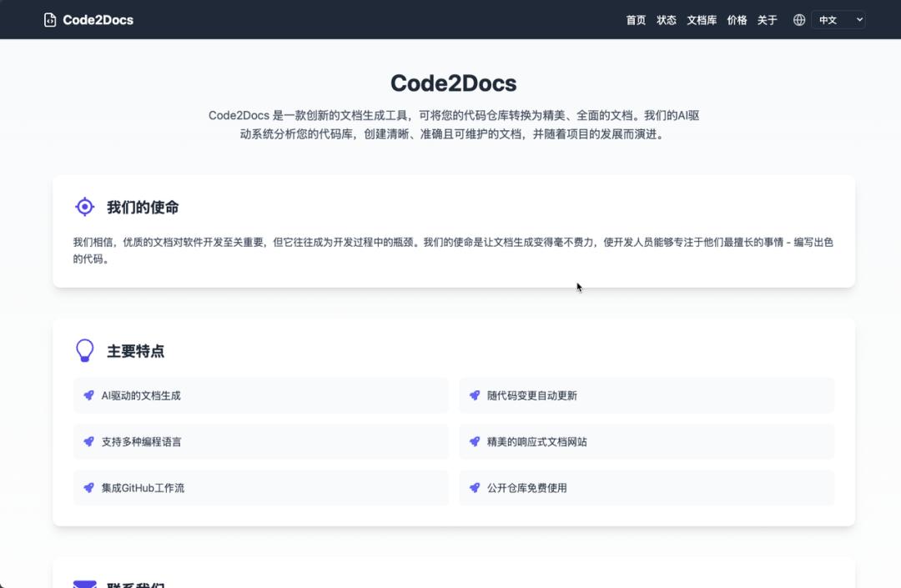This screenshot has width=901, height=588.
Task: Expand the 中文 language dropdown
Action: [838, 20]
